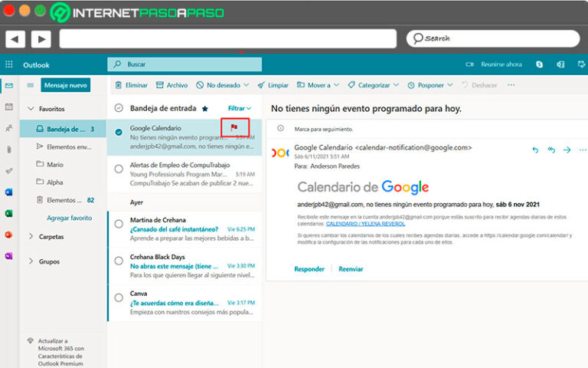588x368 pixels.
Task: Click the browser forward arrow button
Action: [41, 39]
